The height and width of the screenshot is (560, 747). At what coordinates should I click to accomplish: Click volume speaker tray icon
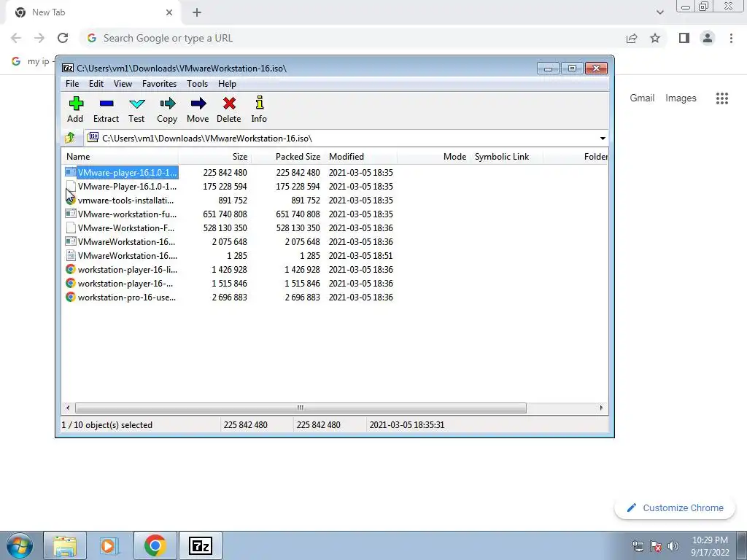tap(673, 545)
